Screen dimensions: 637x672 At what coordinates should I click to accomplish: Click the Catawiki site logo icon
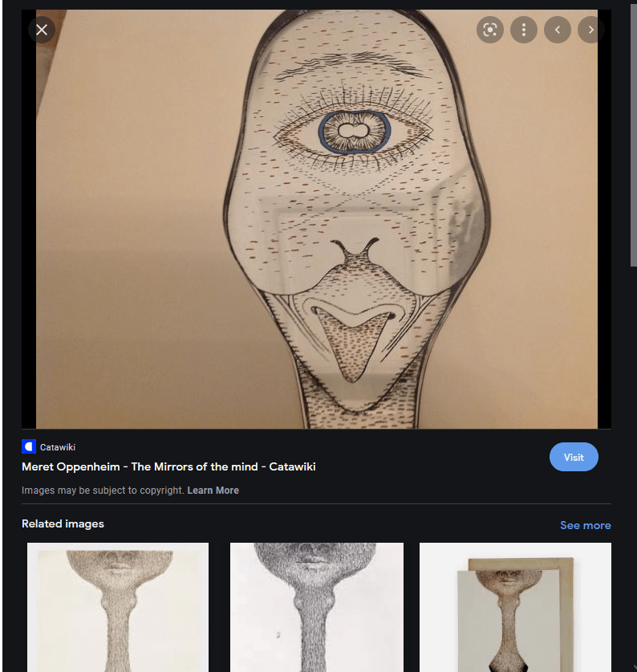(x=29, y=447)
